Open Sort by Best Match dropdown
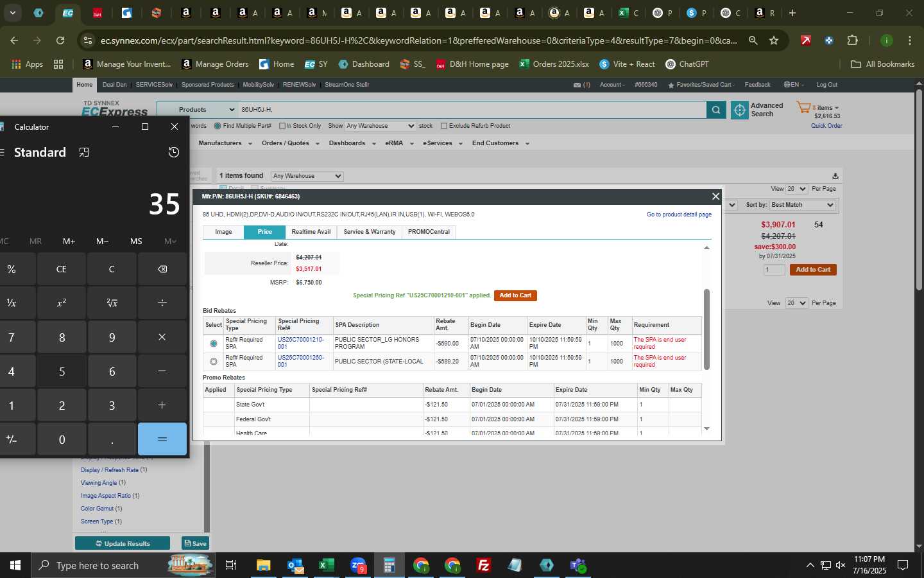This screenshot has height=578, width=924. click(802, 205)
